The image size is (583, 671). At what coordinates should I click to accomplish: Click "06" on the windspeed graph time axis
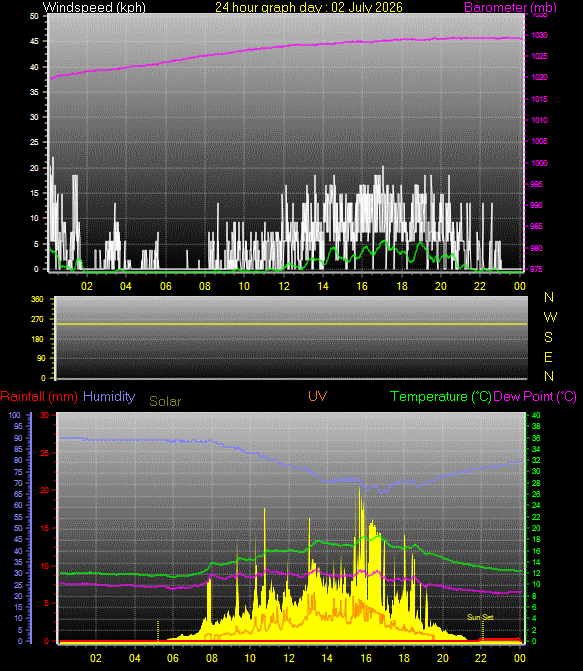[x=166, y=286]
